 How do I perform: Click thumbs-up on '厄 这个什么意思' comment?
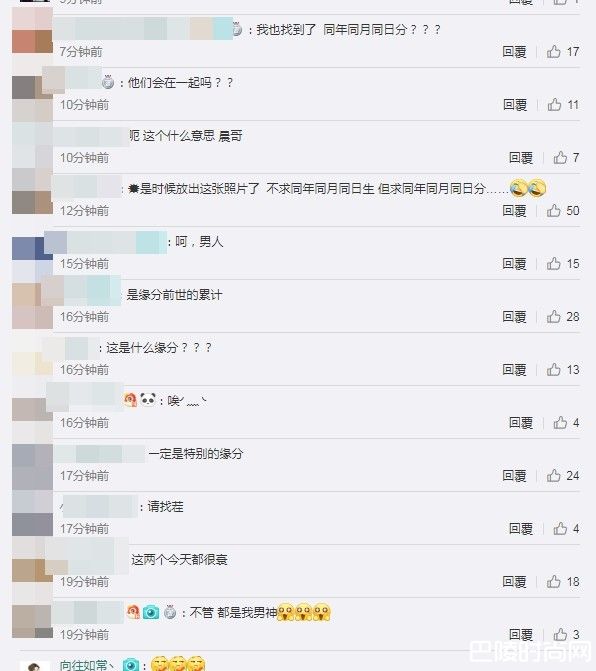pyautogui.click(x=560, y=158)
